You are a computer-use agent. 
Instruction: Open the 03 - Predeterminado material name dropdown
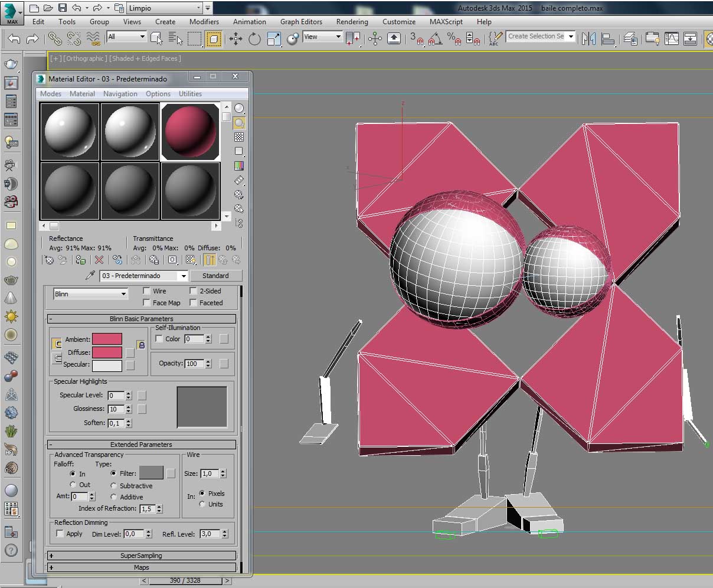[x=184, y=276]
